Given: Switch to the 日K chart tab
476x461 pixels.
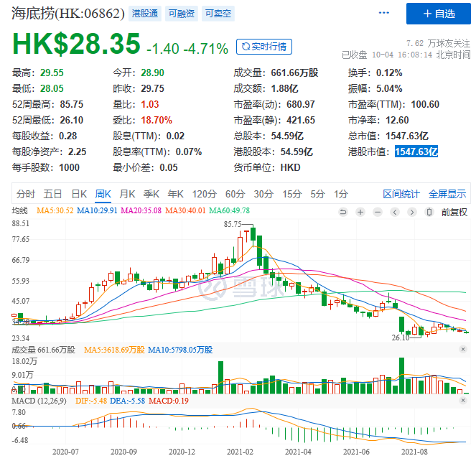Looking at the screenshot, I should click(79, 194).
